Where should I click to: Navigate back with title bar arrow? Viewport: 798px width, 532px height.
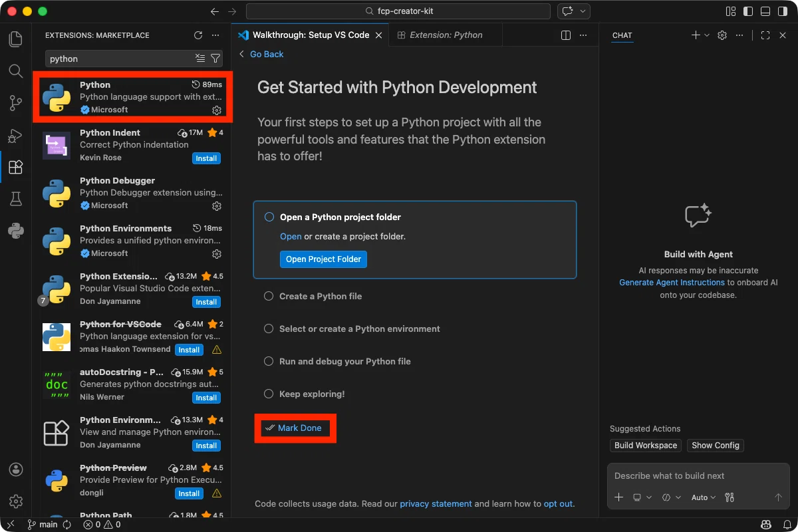215,11
